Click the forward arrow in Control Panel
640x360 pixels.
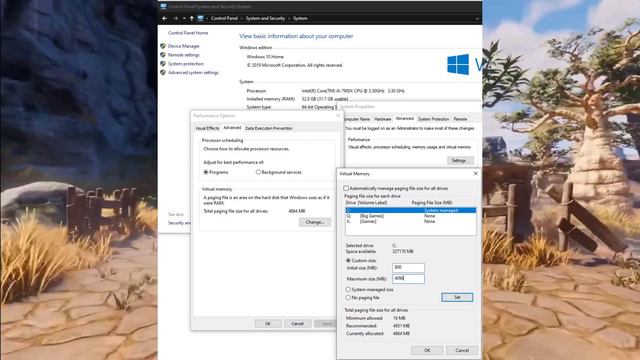pos(176,18)
